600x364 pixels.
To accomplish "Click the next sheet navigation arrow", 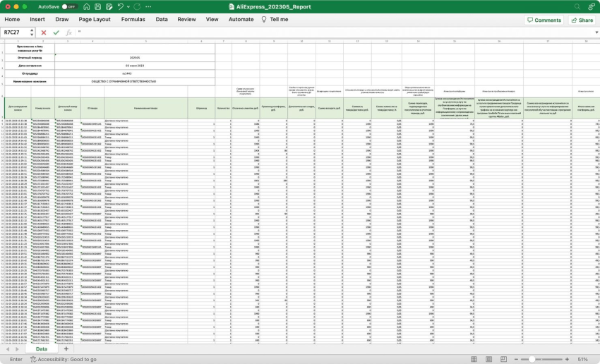I will (17, 348).
